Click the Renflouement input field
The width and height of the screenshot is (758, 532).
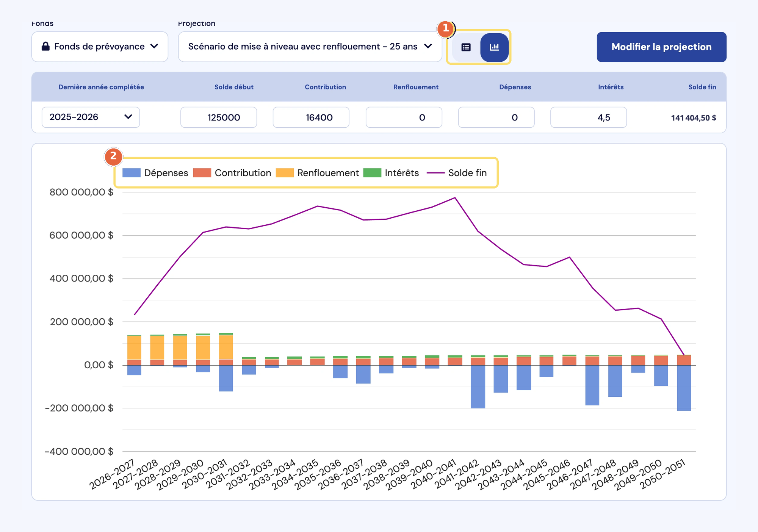coord(404,117)
